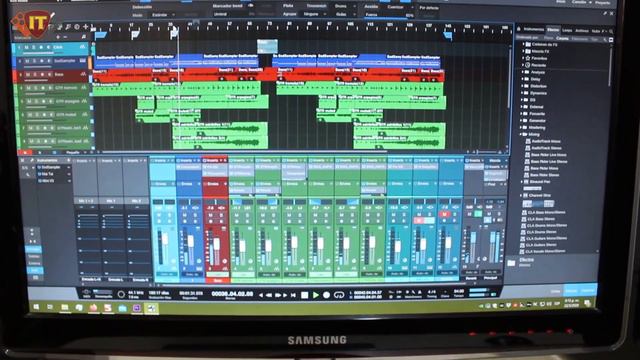Start playback with the green Play button
640x360 pixels.
(316, 295)
